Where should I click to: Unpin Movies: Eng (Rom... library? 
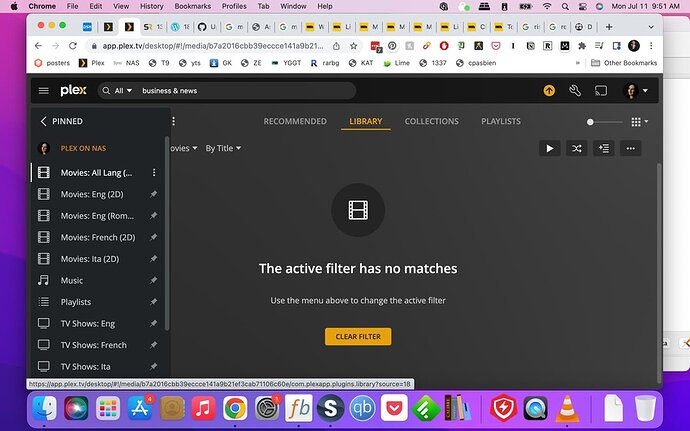click(153, 216)
